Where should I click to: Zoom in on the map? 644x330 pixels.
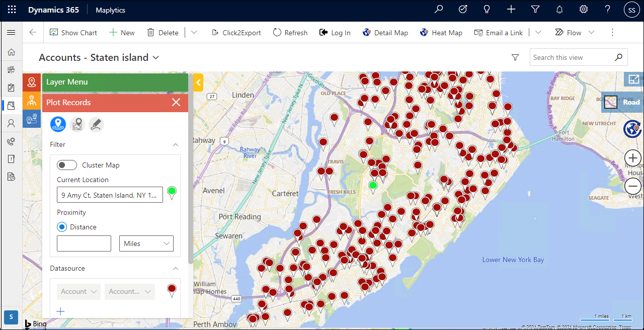632,158
